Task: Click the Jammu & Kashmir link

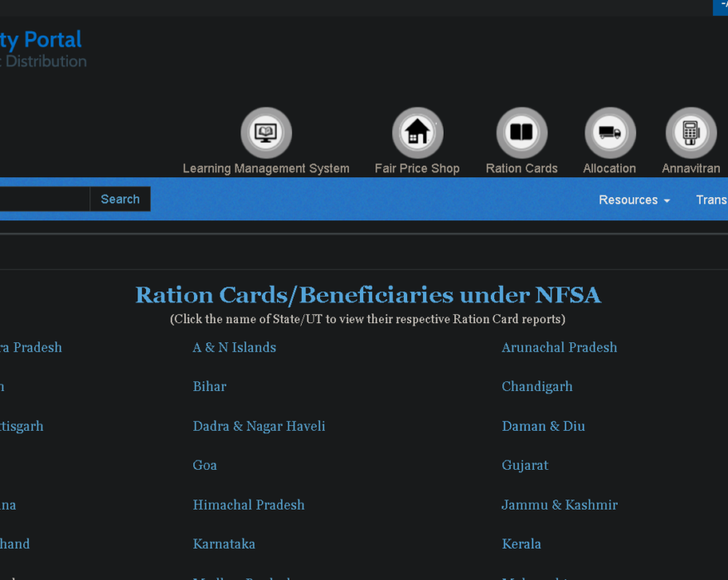Action: (x=560, y=505)
